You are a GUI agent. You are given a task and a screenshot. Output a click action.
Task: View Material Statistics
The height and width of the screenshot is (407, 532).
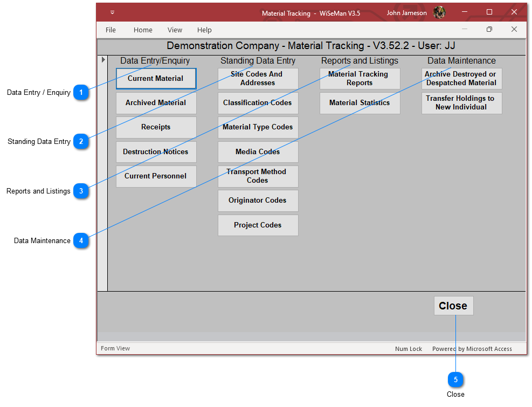click(x=360, y=103)
